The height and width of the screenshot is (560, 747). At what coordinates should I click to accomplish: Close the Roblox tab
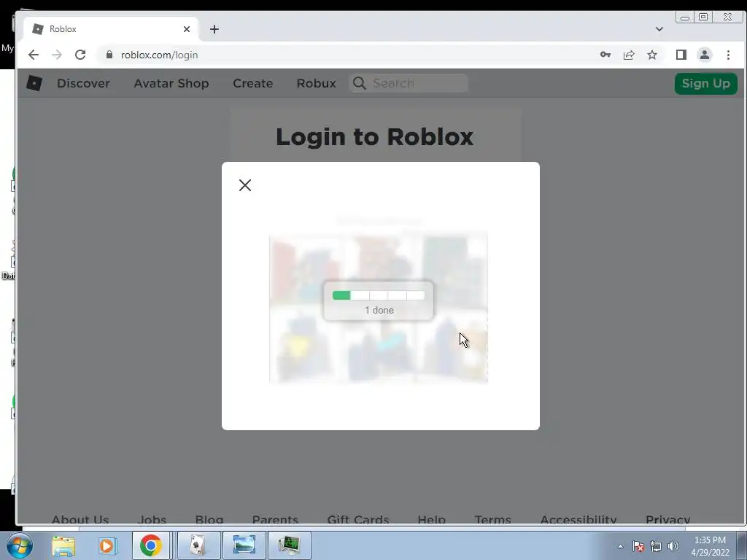point(186,29)
